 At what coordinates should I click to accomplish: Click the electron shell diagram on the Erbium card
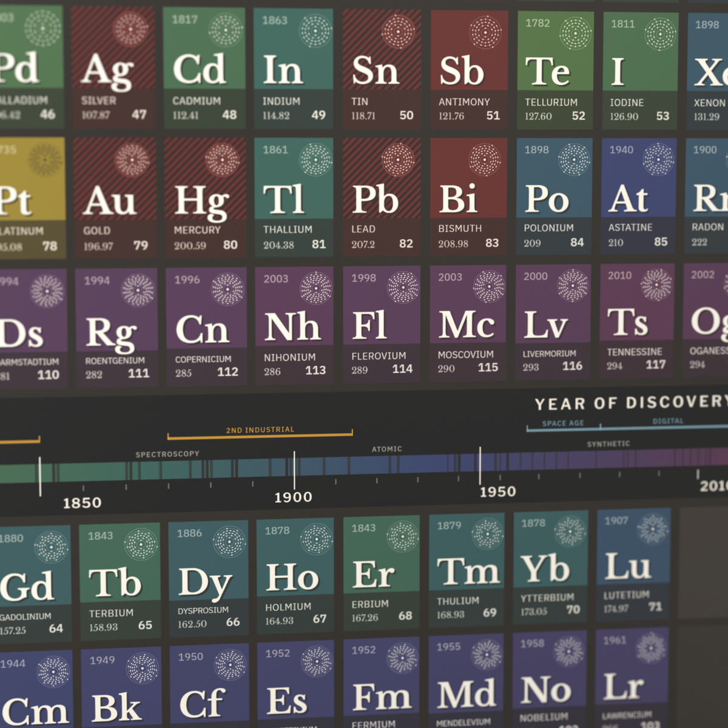403,536
